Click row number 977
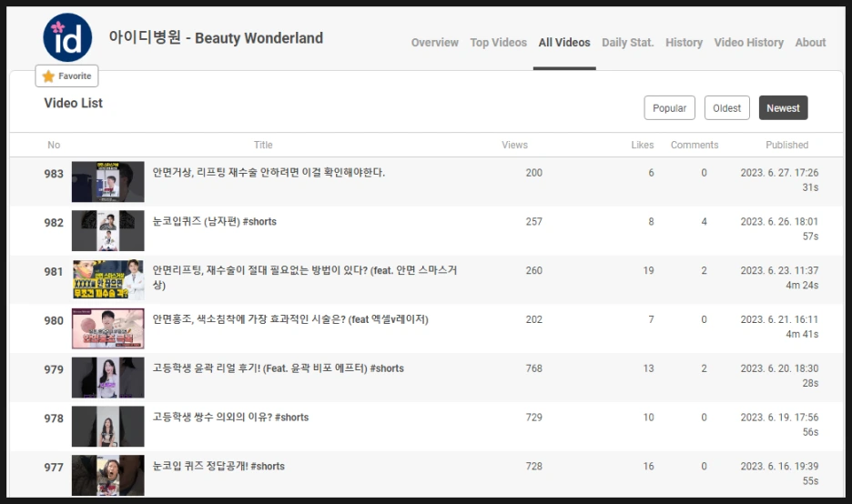The image size is (852, 504). click(x=54, y=467)
